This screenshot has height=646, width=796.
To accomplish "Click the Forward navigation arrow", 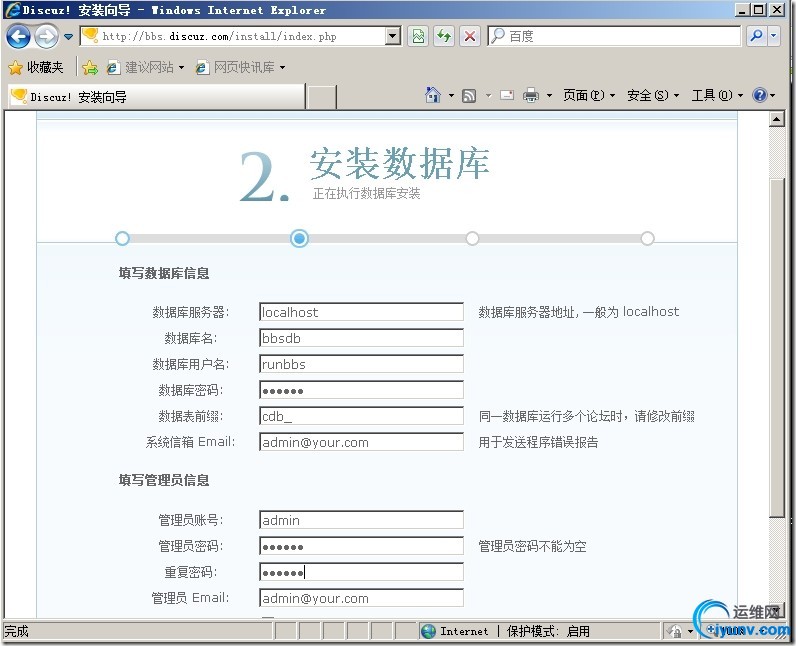I will click(x=46, y=37).
